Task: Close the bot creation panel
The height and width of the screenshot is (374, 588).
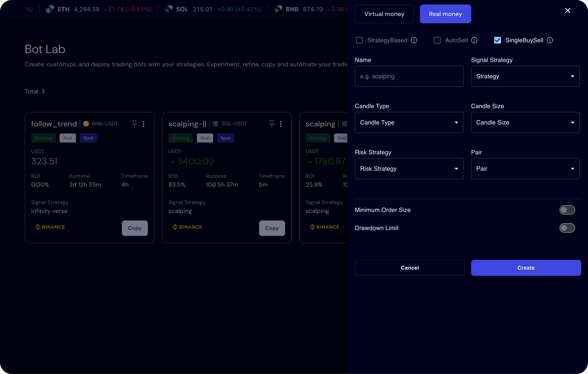Action: (x=568, y=11)
